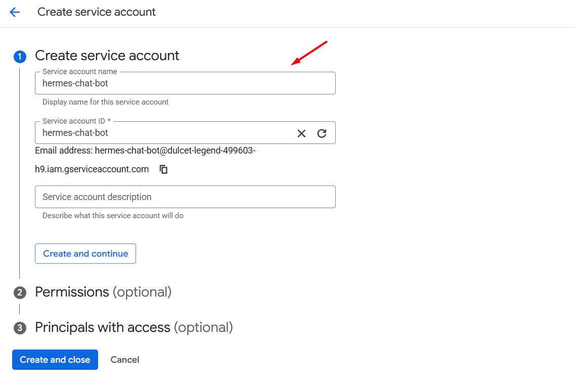This screenshot has height=392, width=575.
Task: Expand the Permissions (optional) step
Action: tap(103, 292)
